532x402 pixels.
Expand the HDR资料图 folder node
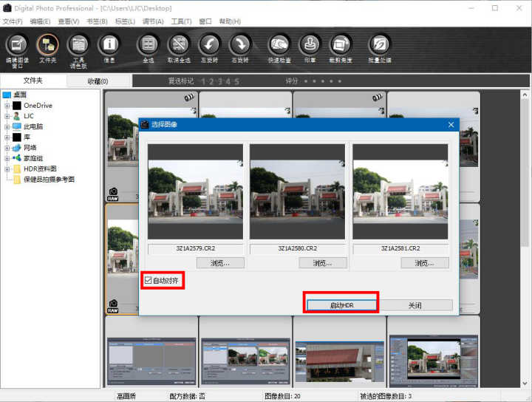(x=7, y=168)
